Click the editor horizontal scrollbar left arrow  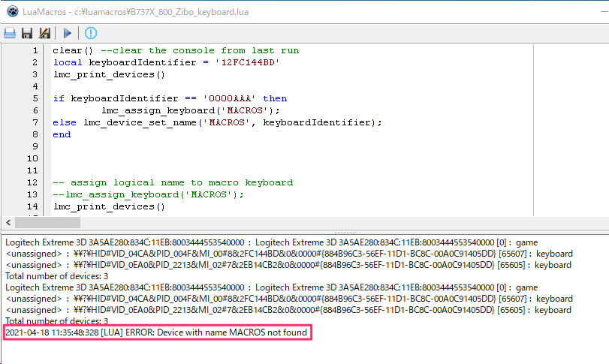point(8,223)
